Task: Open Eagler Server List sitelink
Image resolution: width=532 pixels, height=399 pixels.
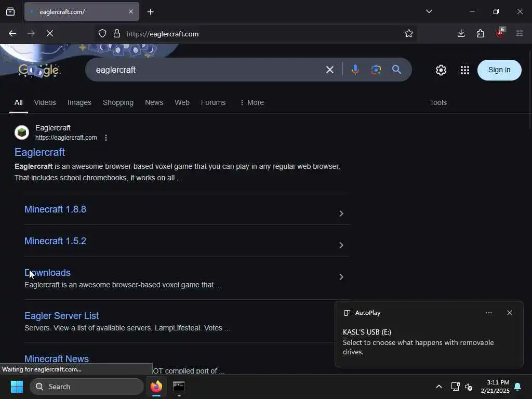Action: click(61, 315)
